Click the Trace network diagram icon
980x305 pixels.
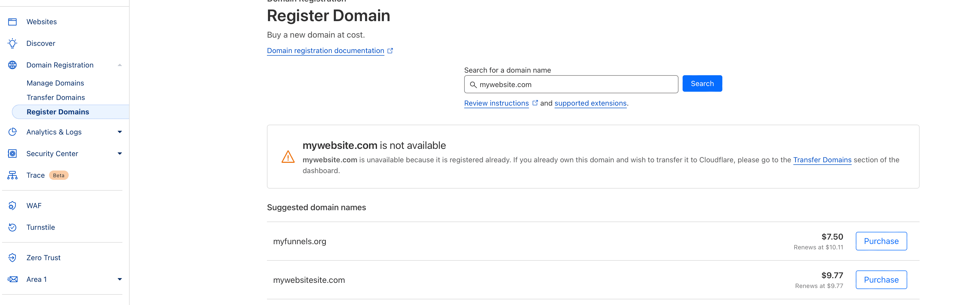(13, 175)
